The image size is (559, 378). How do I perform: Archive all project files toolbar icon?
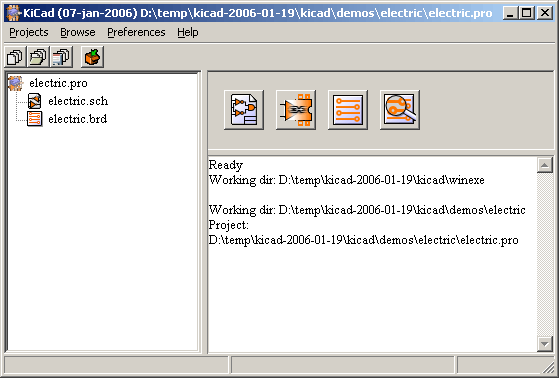[x=92, y=57]
